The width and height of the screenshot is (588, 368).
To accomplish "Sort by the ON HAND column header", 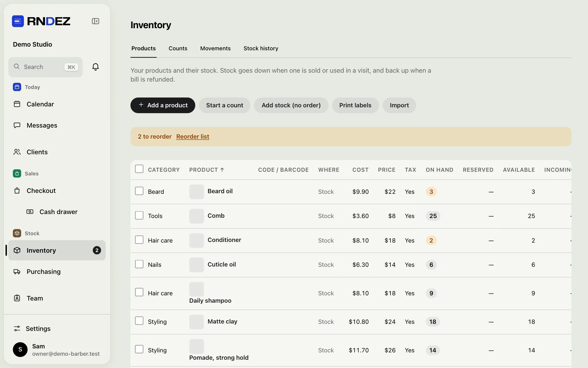I will [439, 170].
